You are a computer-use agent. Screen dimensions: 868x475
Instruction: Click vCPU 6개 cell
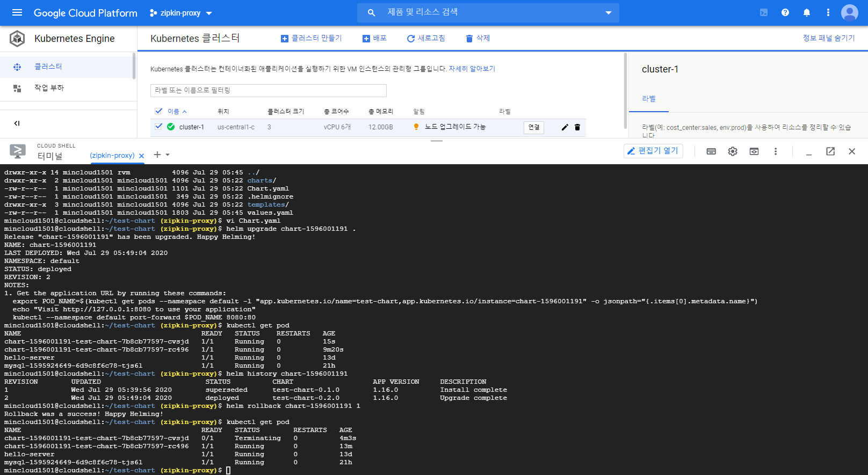pos(337,127)
